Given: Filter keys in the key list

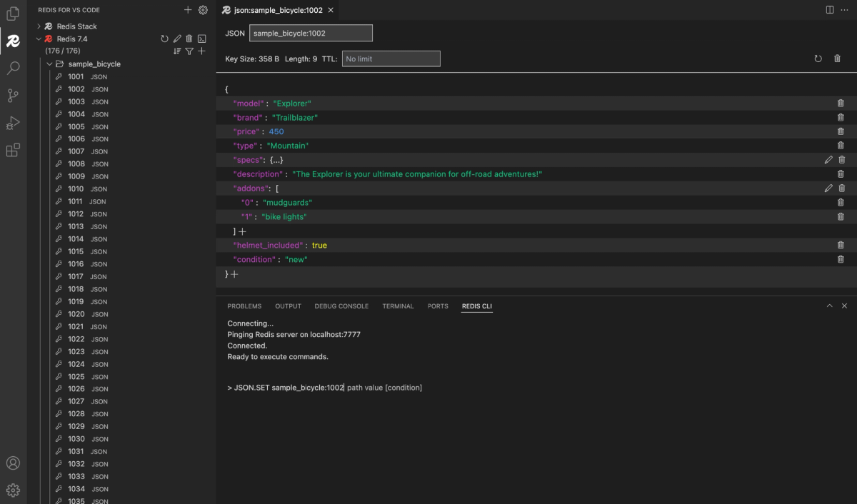Looking at the screenshot, I should [x=188, y=51].
